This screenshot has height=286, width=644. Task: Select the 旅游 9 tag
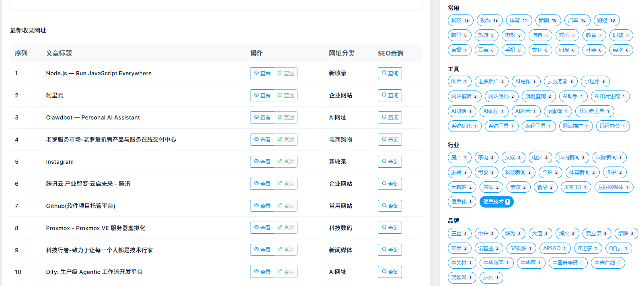[x=486, y=35]
